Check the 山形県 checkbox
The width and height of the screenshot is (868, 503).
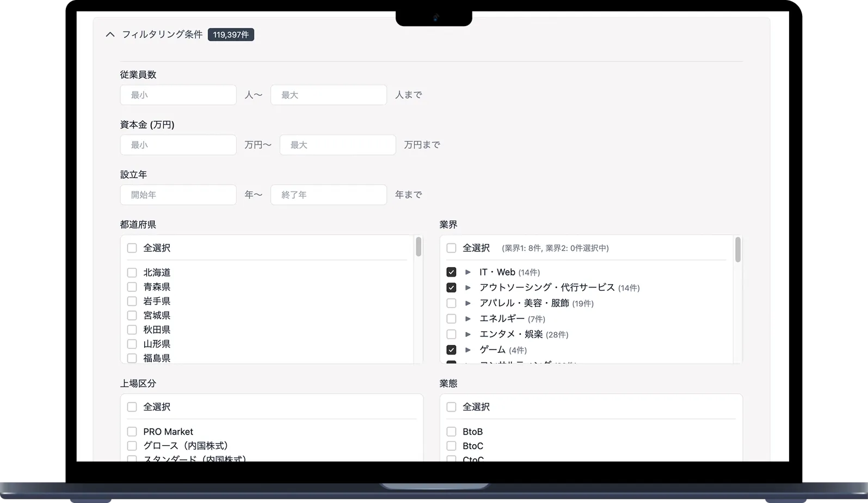[132, 344]
